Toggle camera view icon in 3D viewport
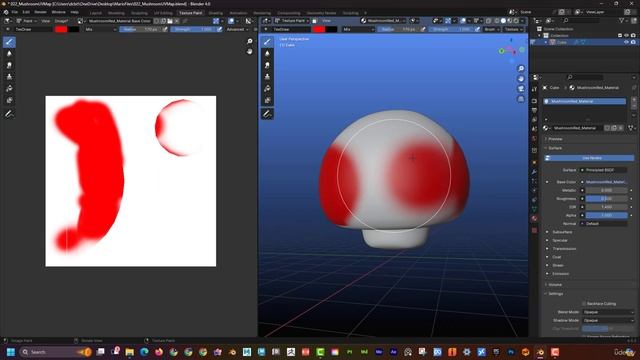The width and height of the screenshot is (640, 360). (521, 89)
